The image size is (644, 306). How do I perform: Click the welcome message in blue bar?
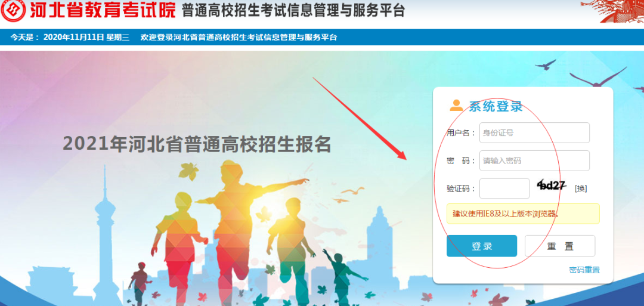pos(239,38)
